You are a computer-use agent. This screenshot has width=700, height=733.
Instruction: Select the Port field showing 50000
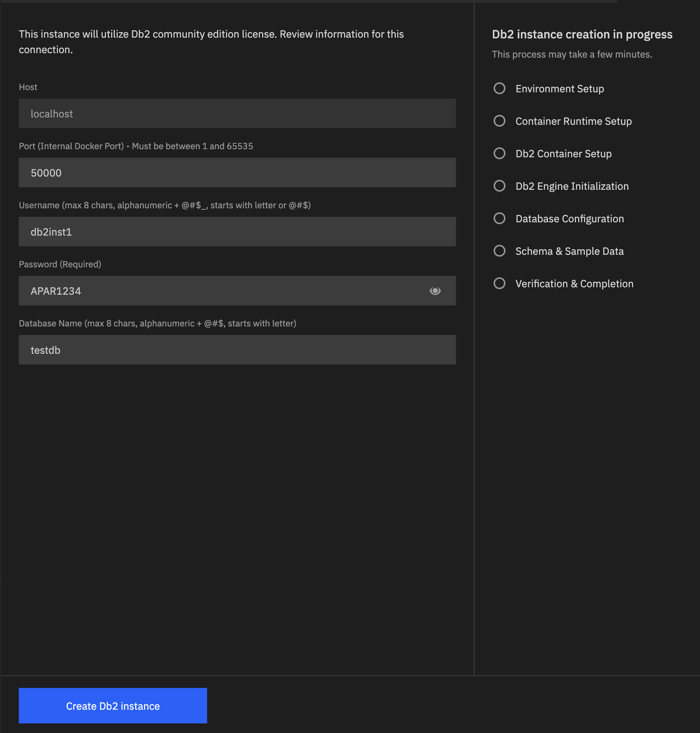(x=237, y=172)
